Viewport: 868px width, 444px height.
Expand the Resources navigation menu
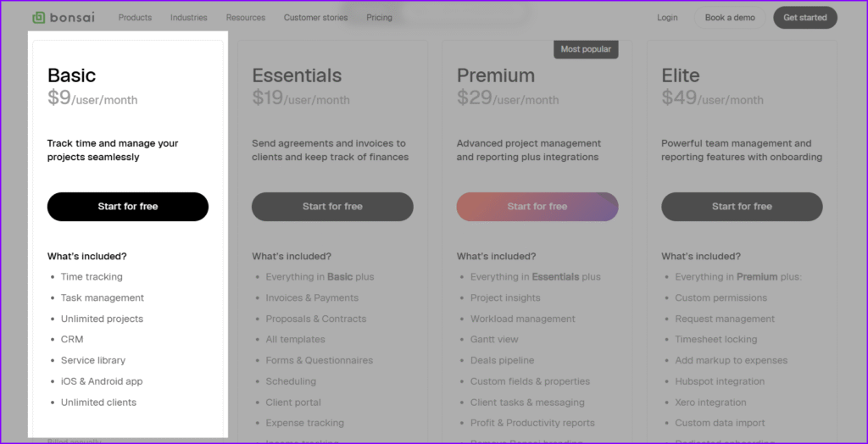coord(246,18)
